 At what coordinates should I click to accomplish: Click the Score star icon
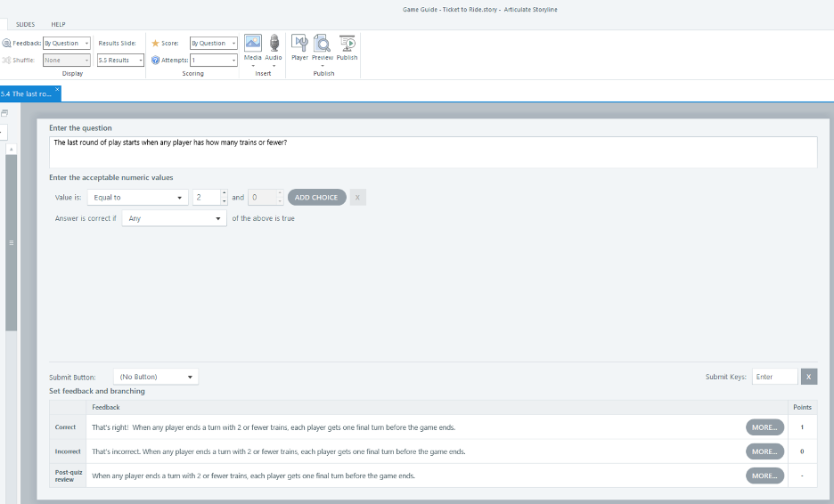tap(155, 43)
